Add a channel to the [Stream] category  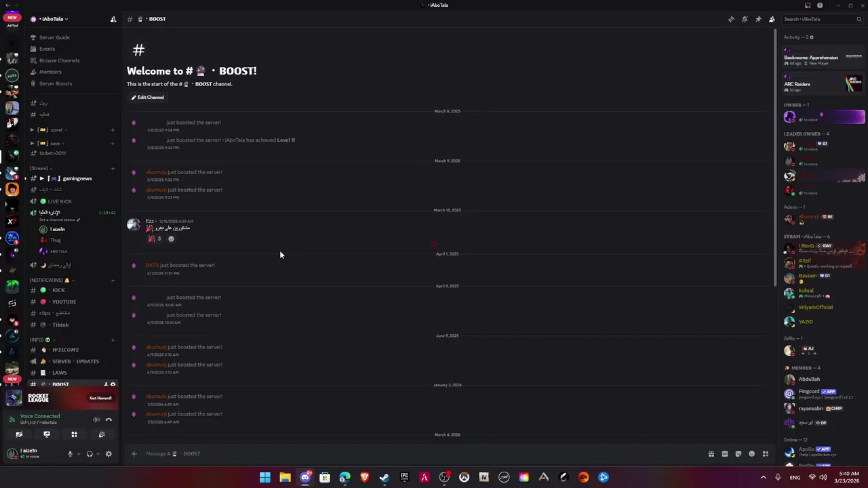113,168
